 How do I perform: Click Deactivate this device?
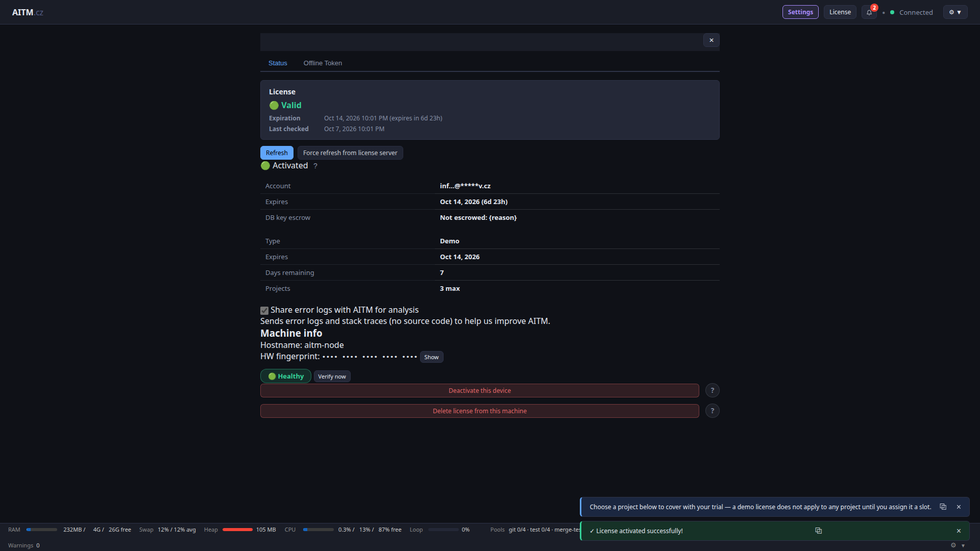(479, 390)
